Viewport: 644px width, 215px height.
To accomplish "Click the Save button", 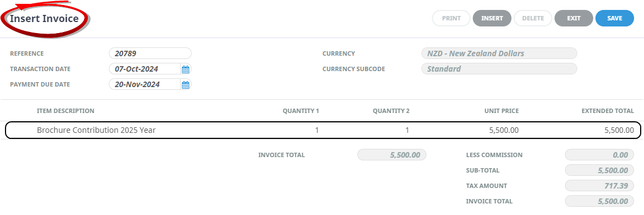I will [614, 18].
